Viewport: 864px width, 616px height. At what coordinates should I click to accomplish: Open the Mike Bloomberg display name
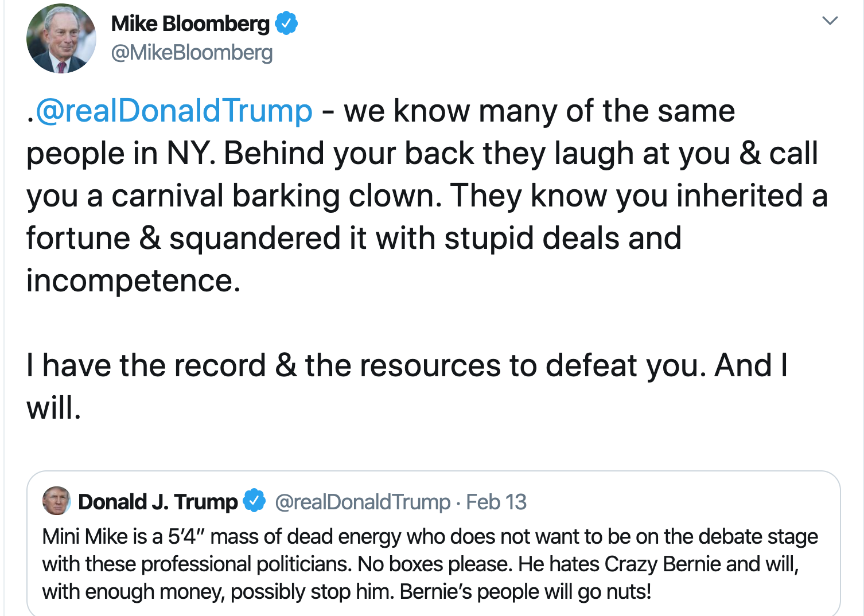tap(190, 24)
